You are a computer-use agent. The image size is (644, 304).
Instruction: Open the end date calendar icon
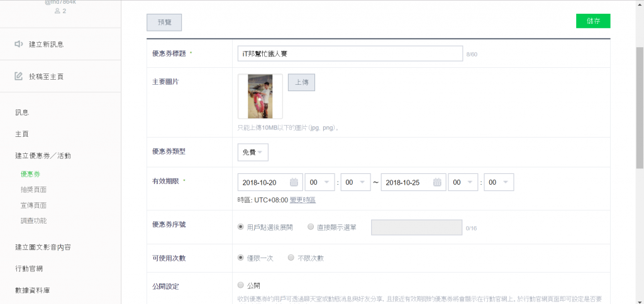[x=437, y=182]
